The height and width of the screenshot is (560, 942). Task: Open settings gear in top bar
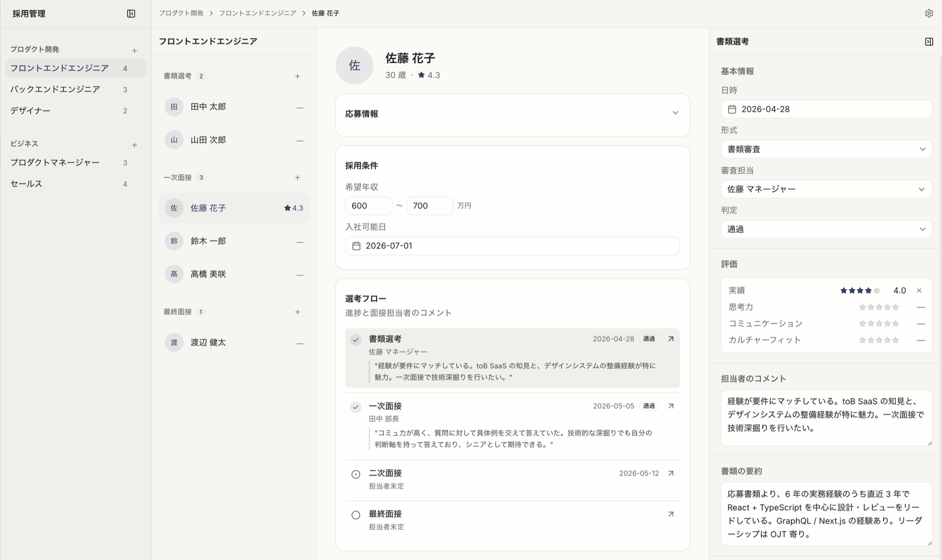[x=929, y=14]
